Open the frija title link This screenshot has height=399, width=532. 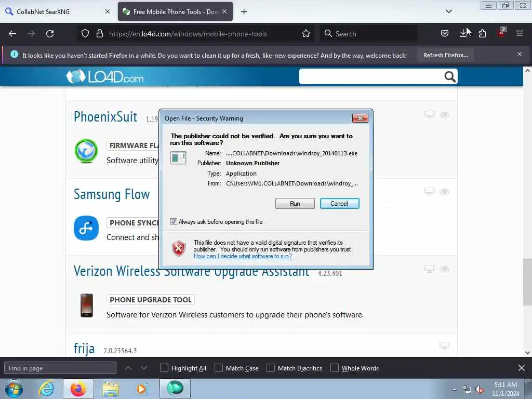coord(84,349)
